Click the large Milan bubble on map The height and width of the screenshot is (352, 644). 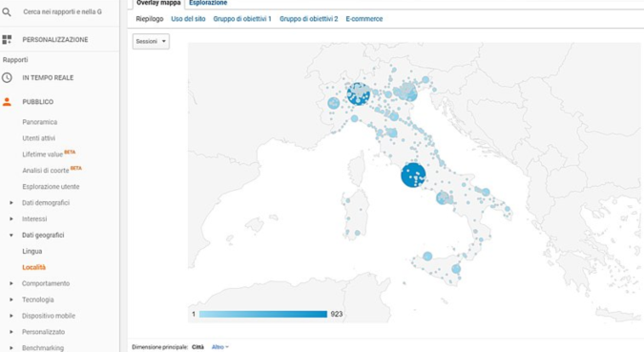point(359,93)
